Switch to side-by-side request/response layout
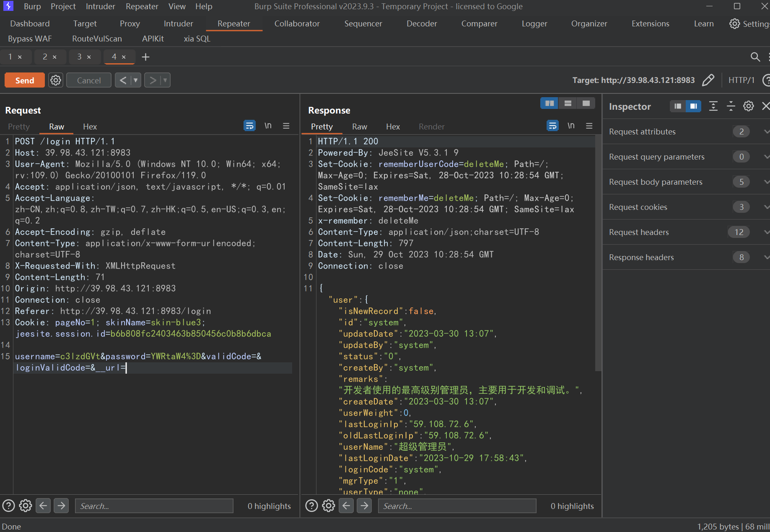 pos(550,103)
